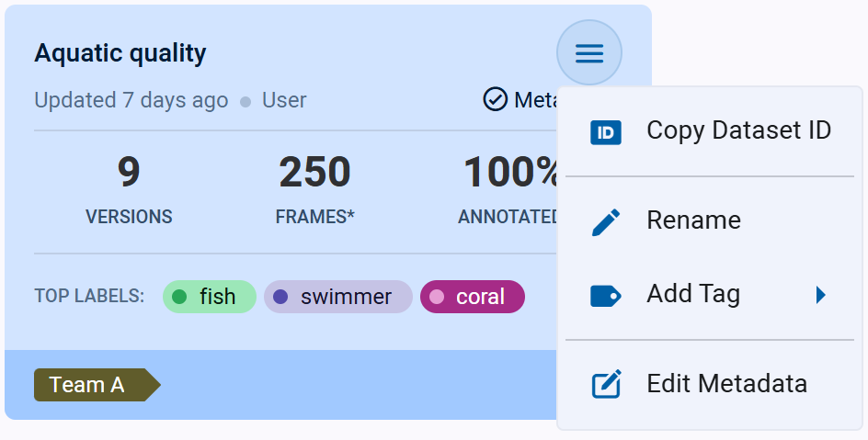Click the circled checkmark Metadata icon
This screenshot has height=440, width=868.
coord(495,99)
